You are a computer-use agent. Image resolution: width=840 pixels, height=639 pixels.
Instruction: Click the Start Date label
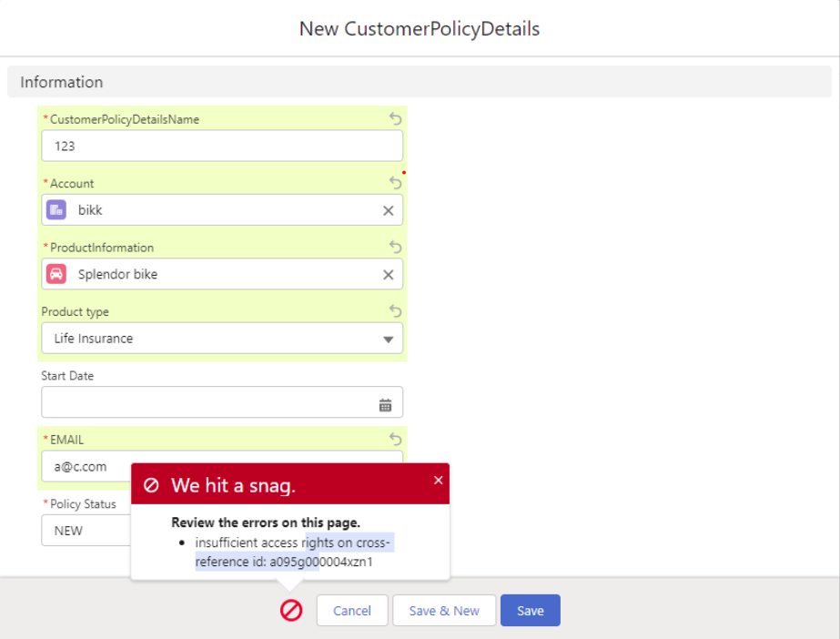67,376
